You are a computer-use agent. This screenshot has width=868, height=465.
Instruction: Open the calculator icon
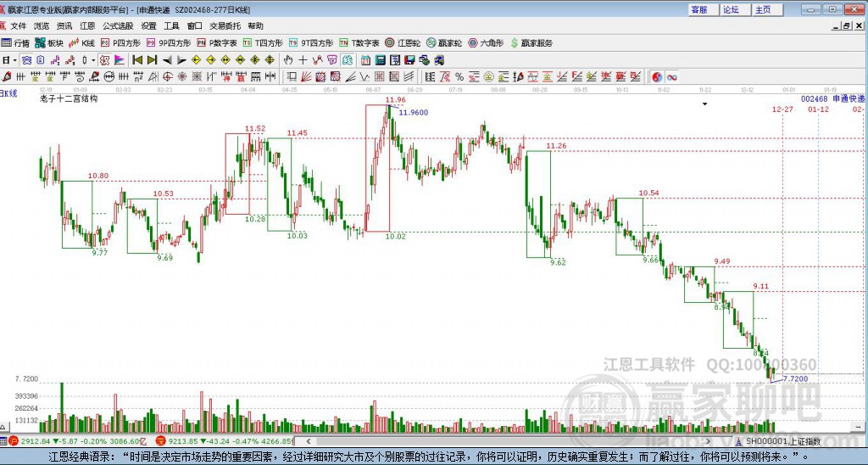point(381,60)
